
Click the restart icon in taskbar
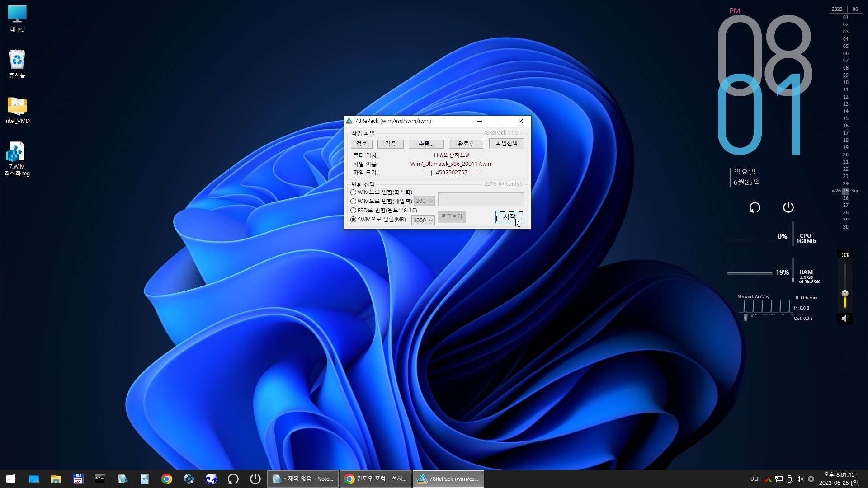pos(233,479)
